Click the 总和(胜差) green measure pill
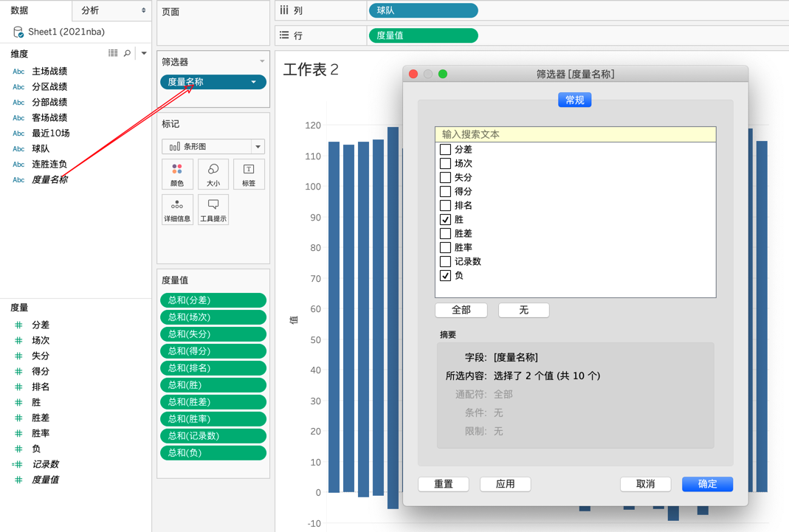 (213, 401)
